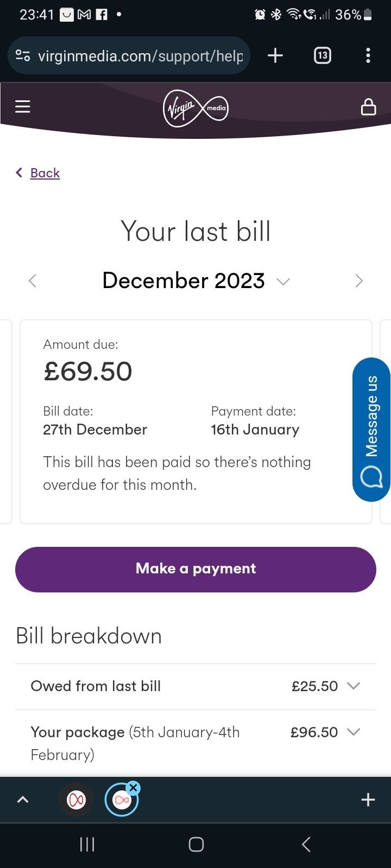Expand bottom tab strip up arrow
Screen dimensions: 391x868
tap(23, 800)
